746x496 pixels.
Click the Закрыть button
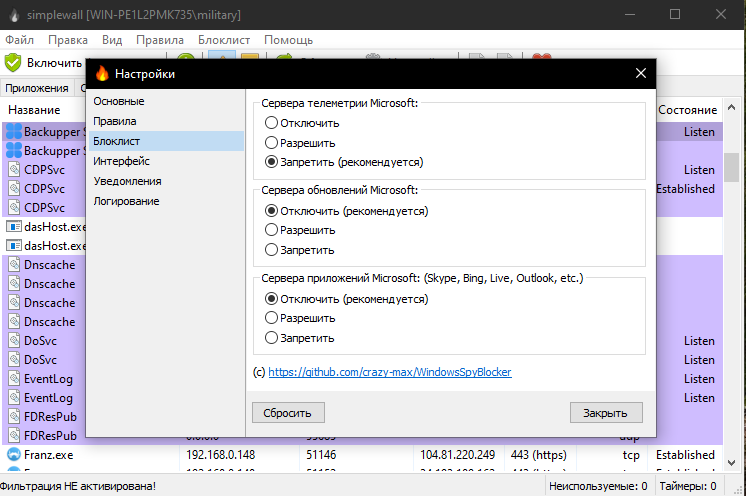click(x=606, y=413)
